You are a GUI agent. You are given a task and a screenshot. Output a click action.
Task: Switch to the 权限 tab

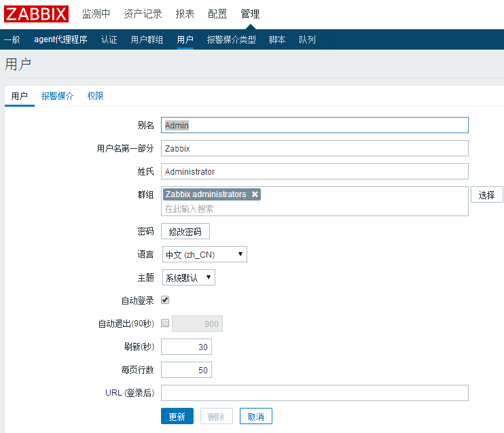point(96,96)
